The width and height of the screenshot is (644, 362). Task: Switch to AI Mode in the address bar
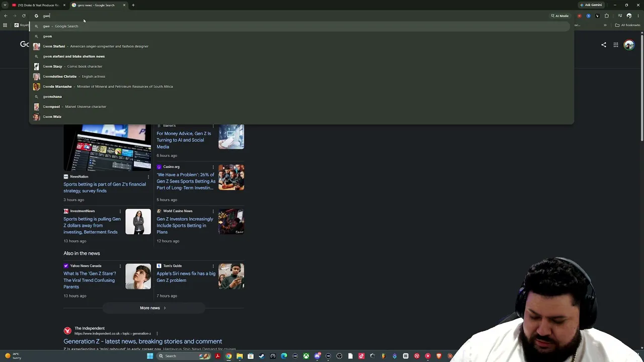click(x=559, y=16)
